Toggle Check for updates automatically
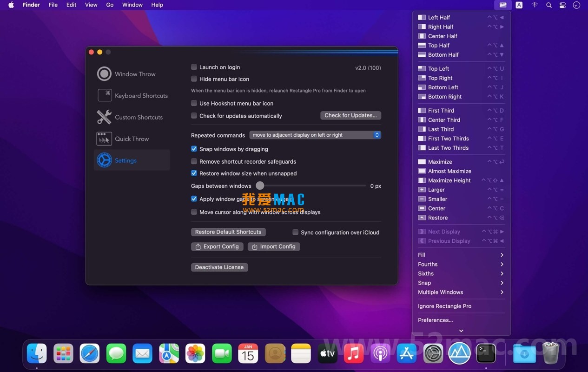Viewport: 588px width, 372px height. pos(194,116)
